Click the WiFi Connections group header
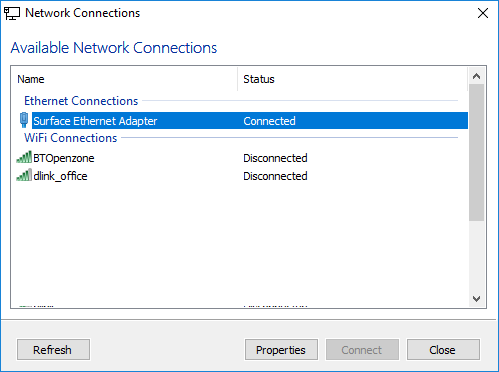Image resolution: width=499 pixels, height=372 pixels. click(71, 138)
